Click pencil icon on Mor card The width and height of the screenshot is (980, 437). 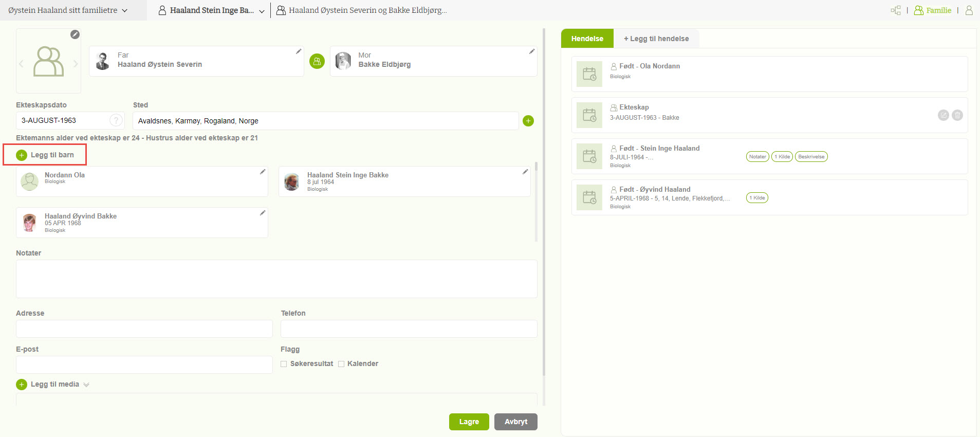532,51
